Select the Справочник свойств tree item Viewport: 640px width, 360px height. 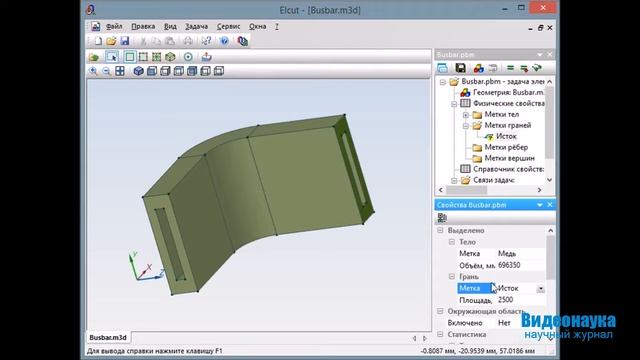[x=509, y=169]
